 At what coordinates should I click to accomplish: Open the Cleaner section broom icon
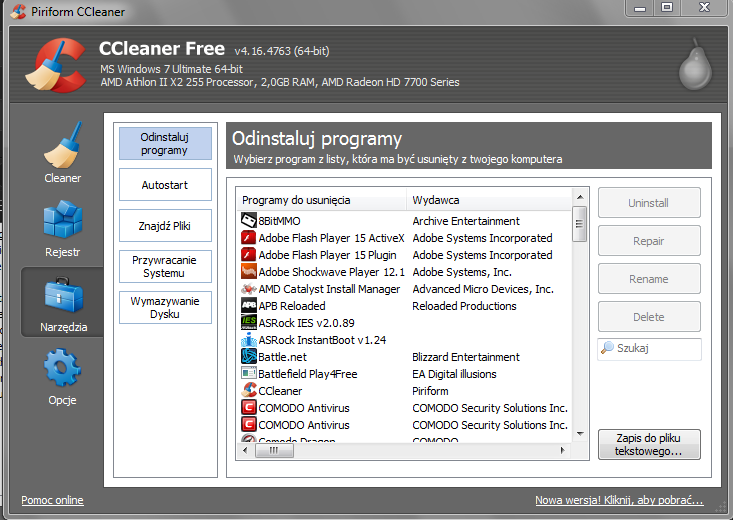[x=63, y=145]
